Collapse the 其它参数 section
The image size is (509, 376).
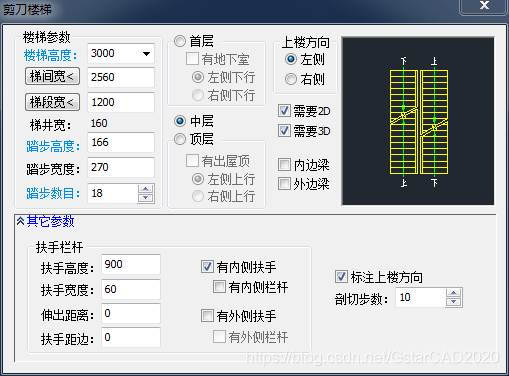pos(20,221)
